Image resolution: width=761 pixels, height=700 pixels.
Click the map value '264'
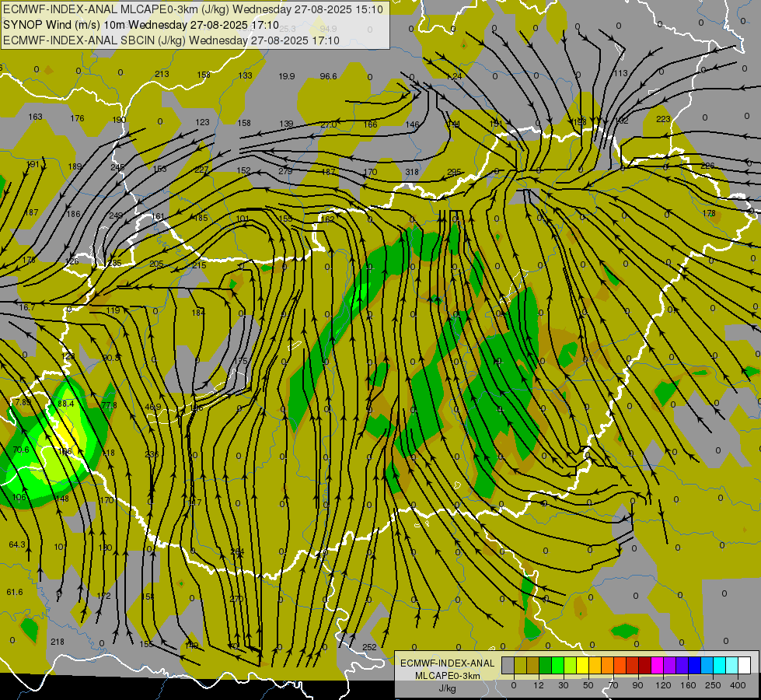point(237,551)
